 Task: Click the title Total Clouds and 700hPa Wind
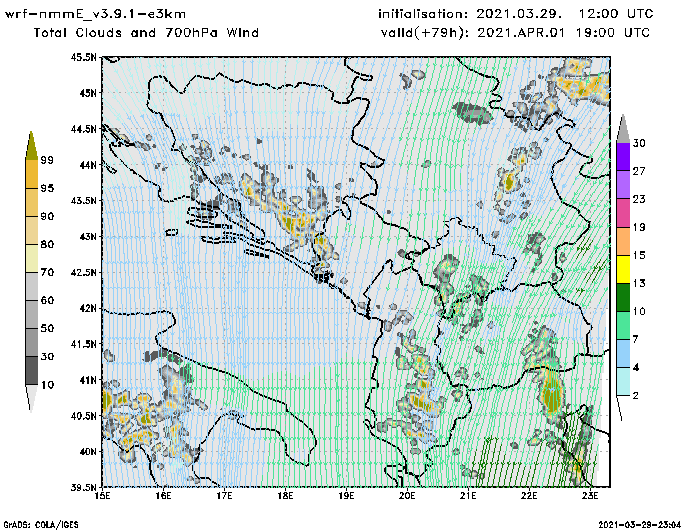pos(146,33)
